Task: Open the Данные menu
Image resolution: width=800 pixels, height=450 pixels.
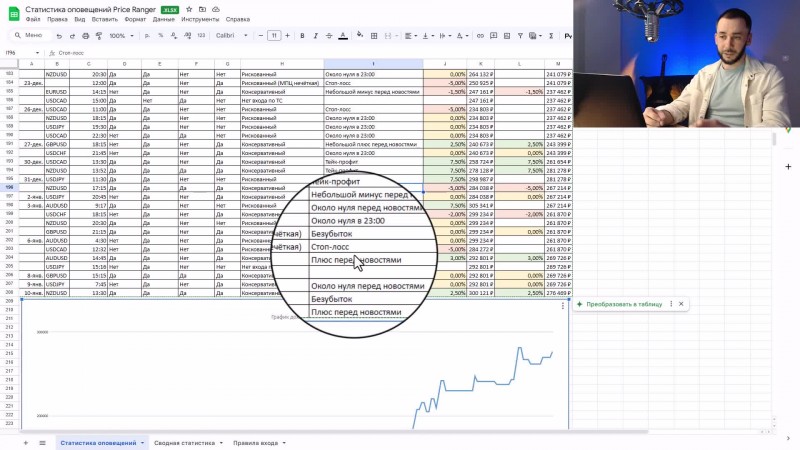Action: click(x=163, y=19)
